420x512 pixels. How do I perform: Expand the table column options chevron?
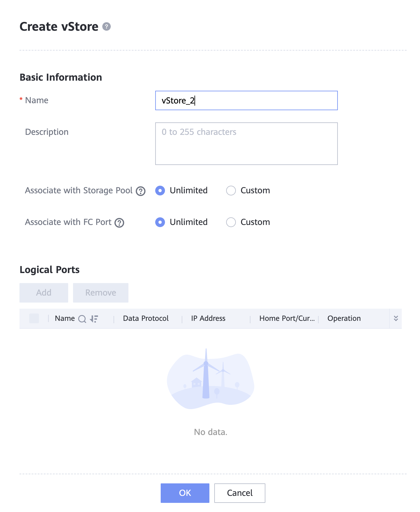point(396,318)
